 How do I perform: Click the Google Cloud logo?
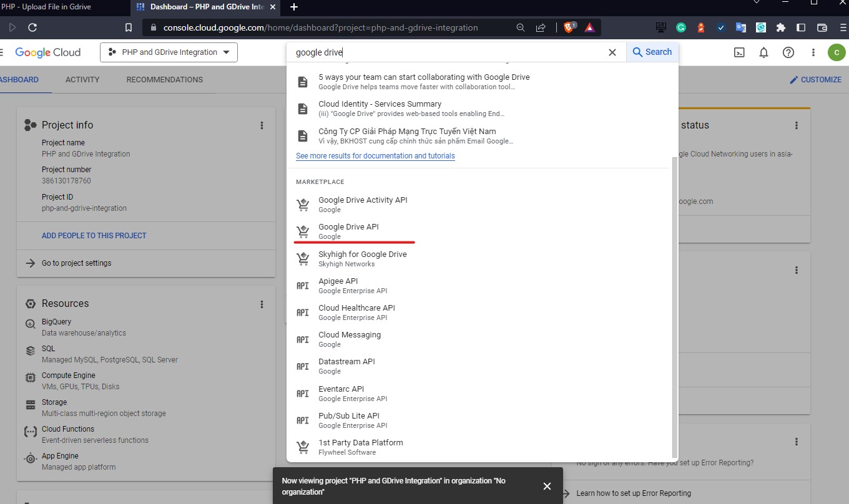[48, 52]
